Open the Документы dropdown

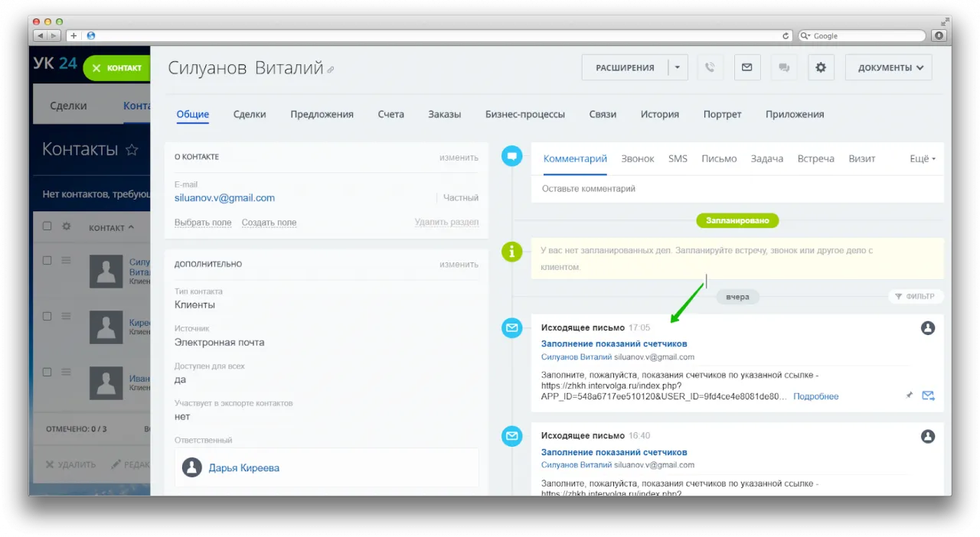pyautogui.click(x=889, y=67)
